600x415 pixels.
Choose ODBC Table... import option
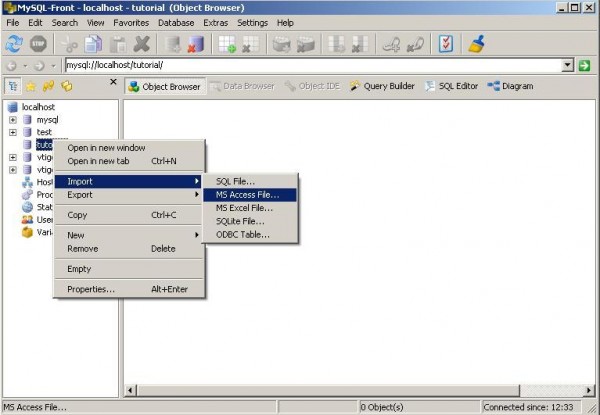250,235
